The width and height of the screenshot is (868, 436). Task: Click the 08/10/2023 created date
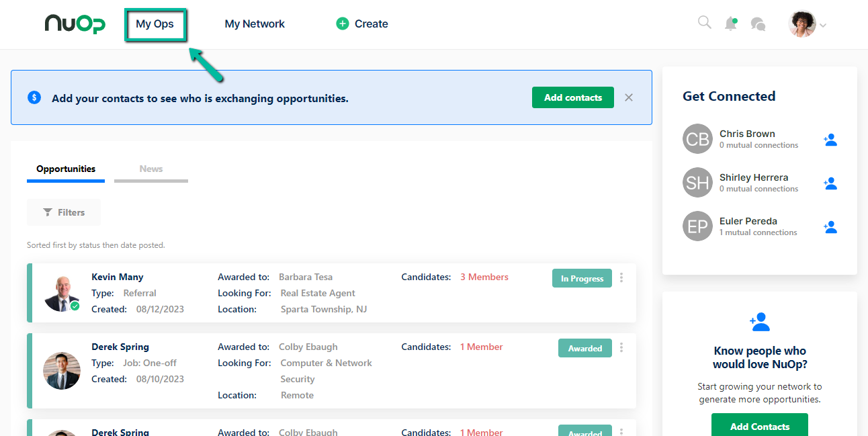tap(160, 379)
